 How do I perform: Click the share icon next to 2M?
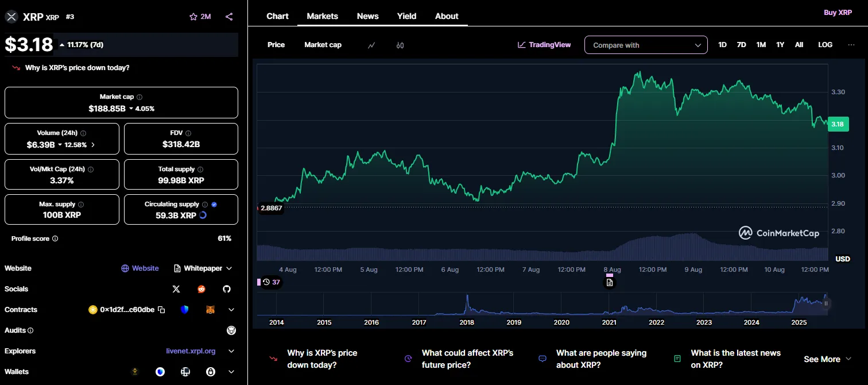coord(229,17)
